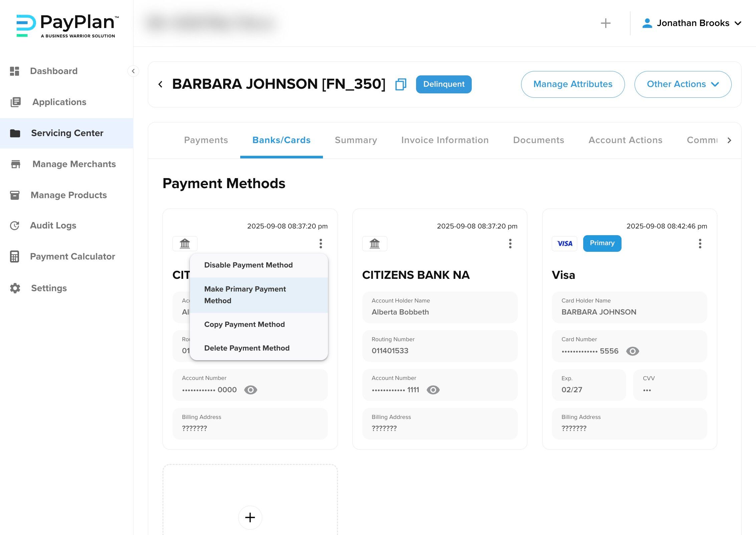This screenshot has width=756, height=535.
Task: Click Alberta Bobbeth account holder name
Action: pyautogui.click(x=400, y=312)
